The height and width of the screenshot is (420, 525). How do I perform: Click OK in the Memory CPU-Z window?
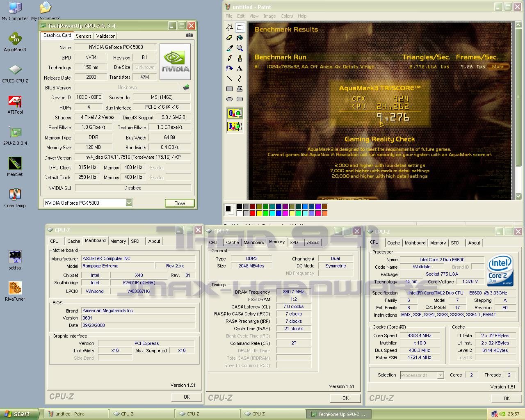tap(345, 398)
